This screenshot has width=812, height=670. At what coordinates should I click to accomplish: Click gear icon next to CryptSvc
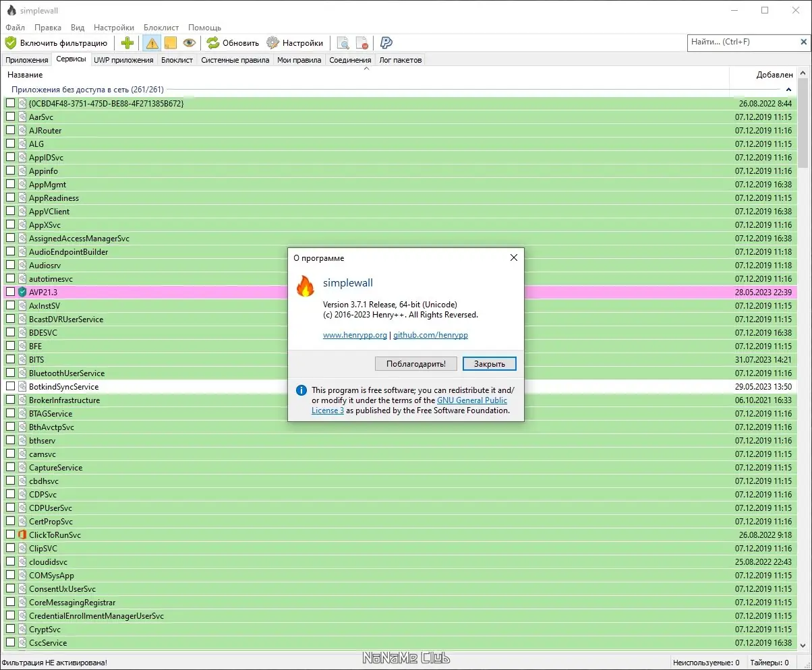(22, 629)
